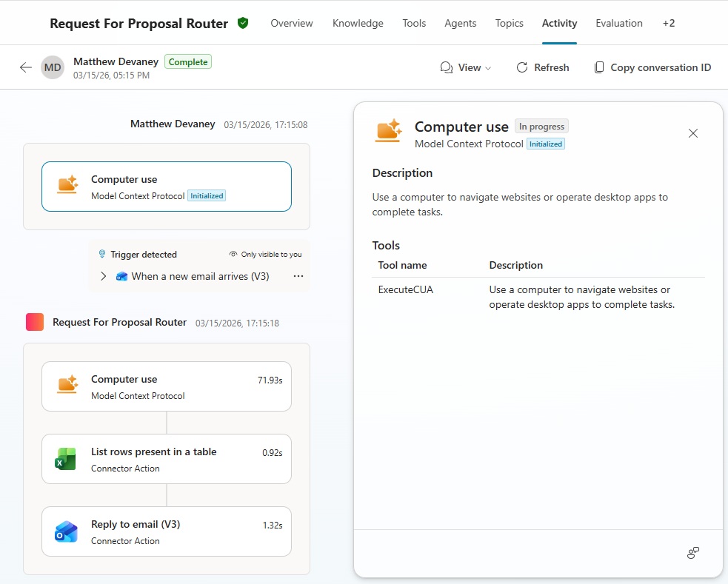The image size is (728, 584).
Task: Close the Computer use details panel
Action: 693,133
